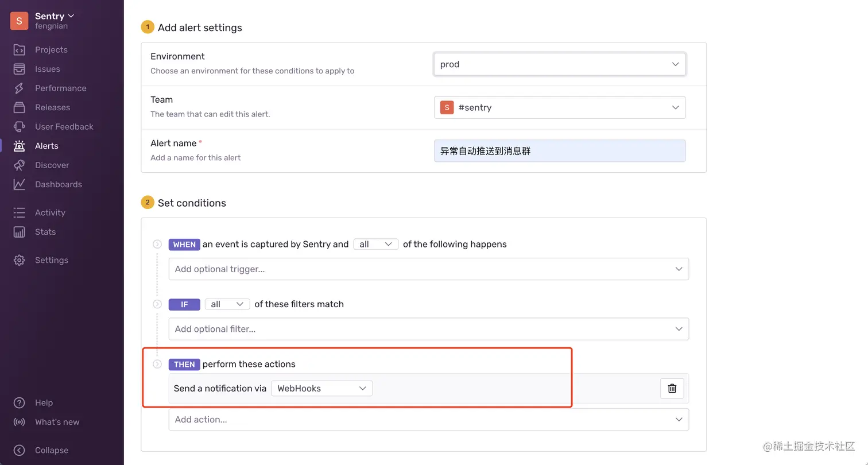This screenshot has width=868, height=465.
Task: Navigate to Releases
Action: point(52,107)
